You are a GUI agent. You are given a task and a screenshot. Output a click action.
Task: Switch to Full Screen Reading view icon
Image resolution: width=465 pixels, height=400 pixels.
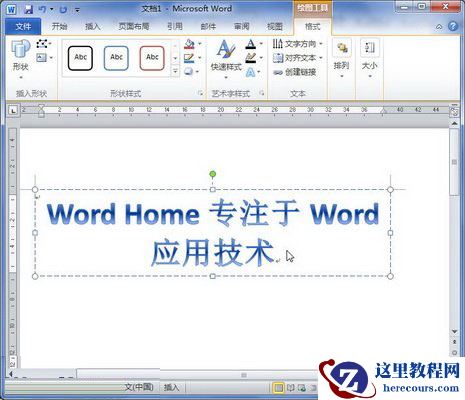290,388
